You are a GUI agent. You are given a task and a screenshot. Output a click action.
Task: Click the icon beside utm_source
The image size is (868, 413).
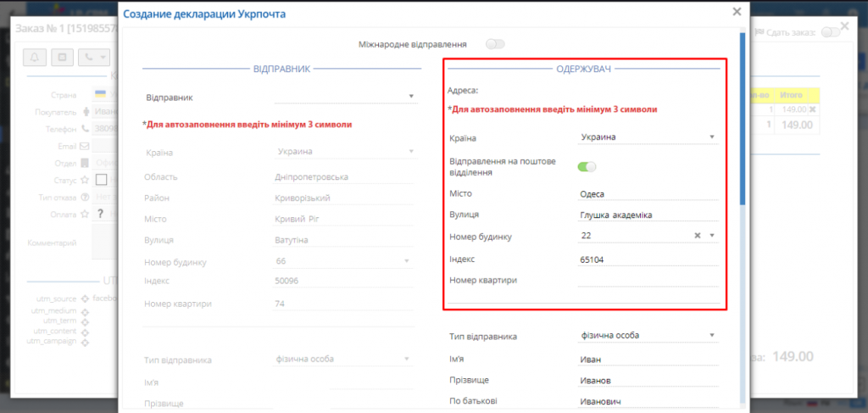(85, 299)
